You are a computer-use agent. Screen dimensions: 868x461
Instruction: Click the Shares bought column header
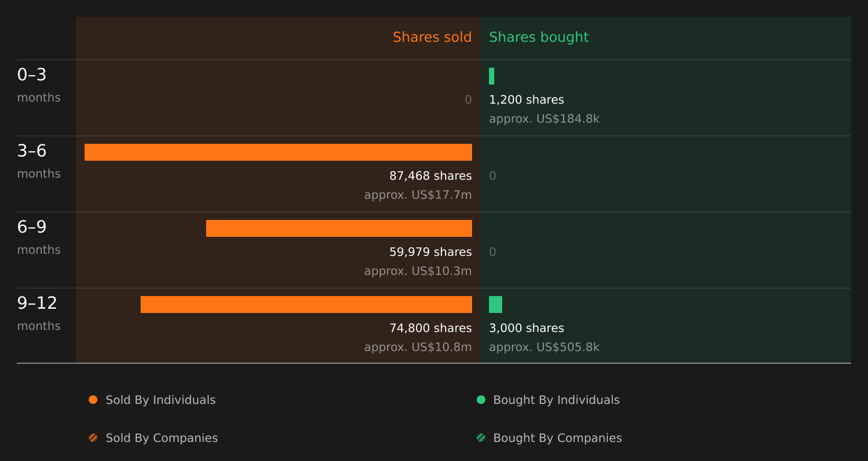tap(539, 37)
